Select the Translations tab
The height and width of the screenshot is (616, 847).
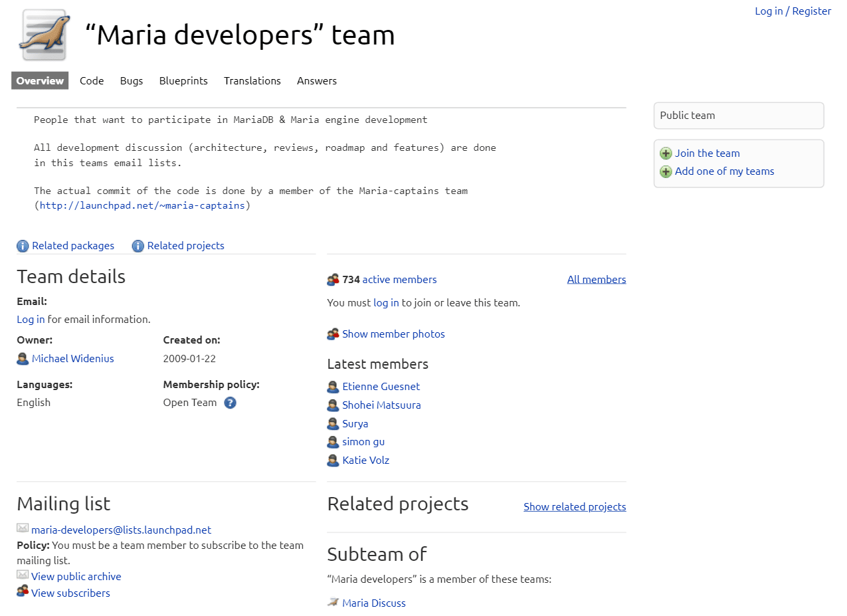click(252, 80)
